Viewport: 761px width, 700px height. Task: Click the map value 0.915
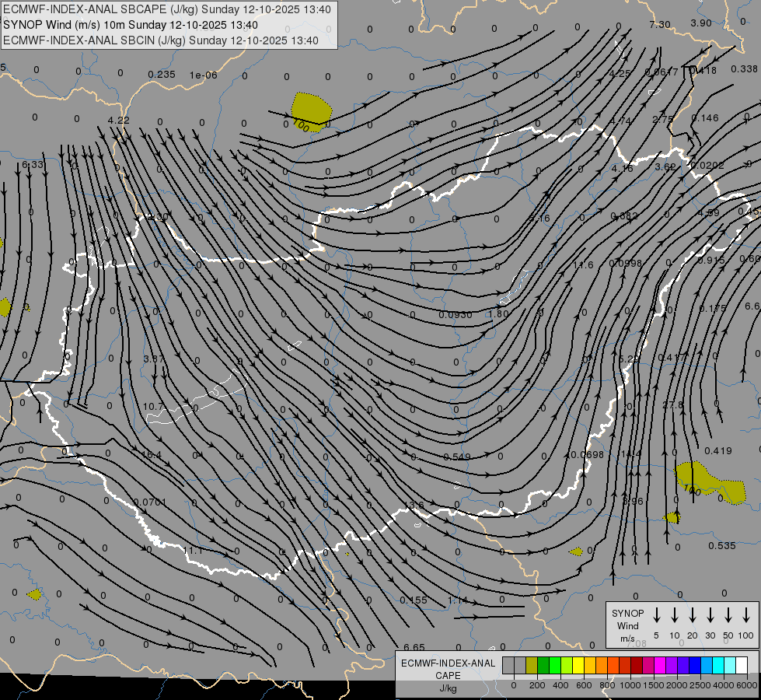pyautogui.click(x=711, y=261)
